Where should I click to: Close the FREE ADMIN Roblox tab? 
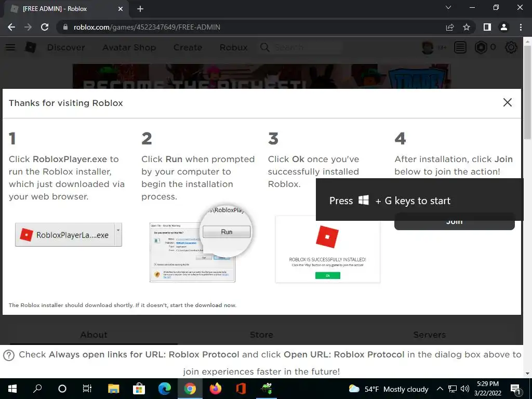[x=121, y=9]
